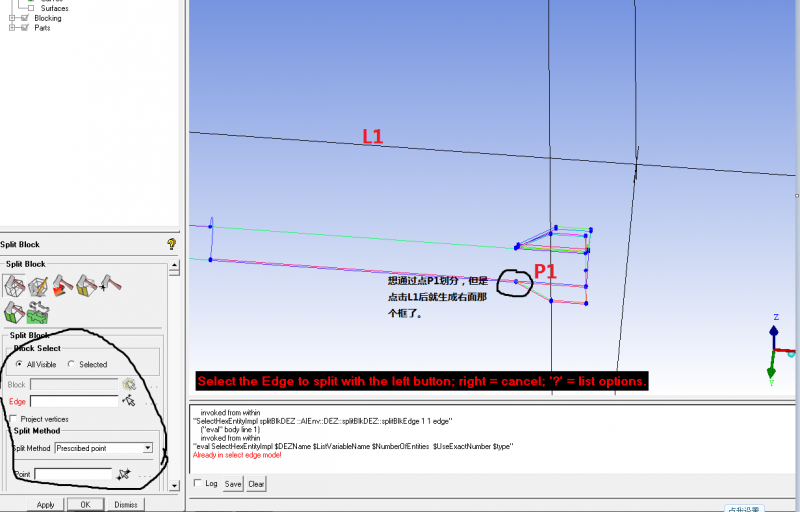Select the green puzzle free split tool

38,312
